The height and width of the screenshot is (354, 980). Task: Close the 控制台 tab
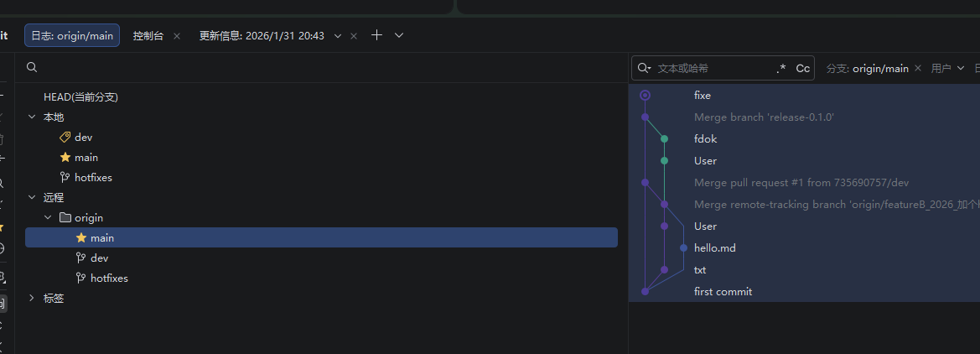pos(177,36)
